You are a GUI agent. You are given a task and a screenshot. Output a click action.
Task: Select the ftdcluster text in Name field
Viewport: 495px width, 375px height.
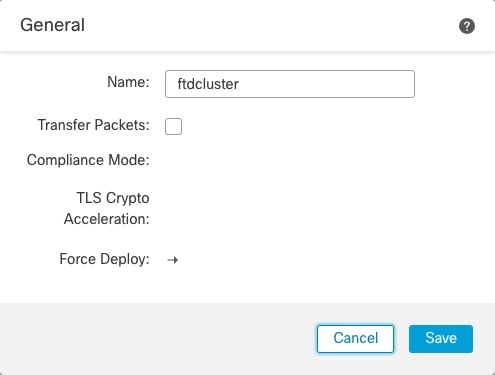click(x=208, y=84)
